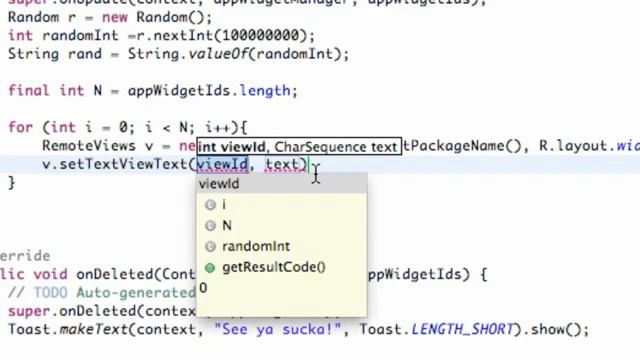Place the cursor on 'String rand' line
This screenshot has height=360, width=640.
[178, 54]
